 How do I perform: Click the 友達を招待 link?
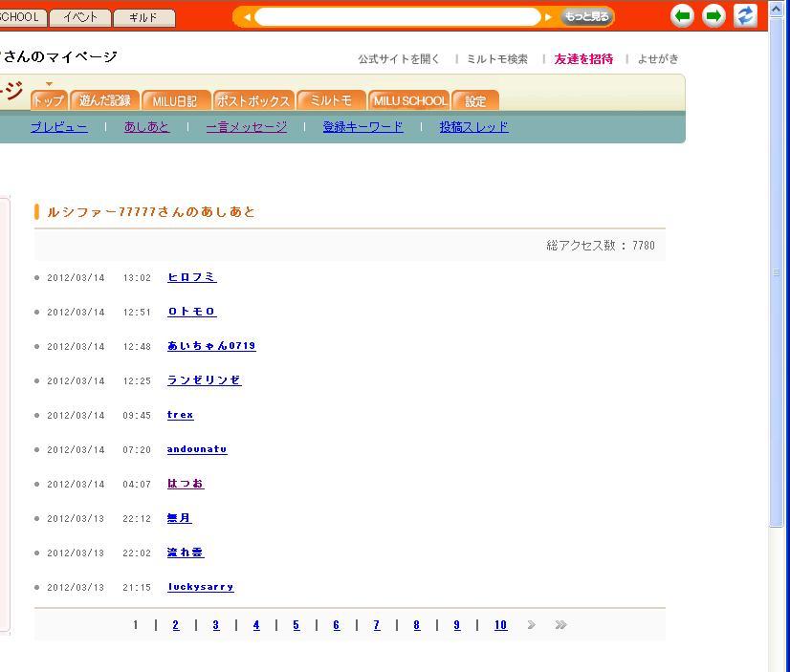(583, 58)
